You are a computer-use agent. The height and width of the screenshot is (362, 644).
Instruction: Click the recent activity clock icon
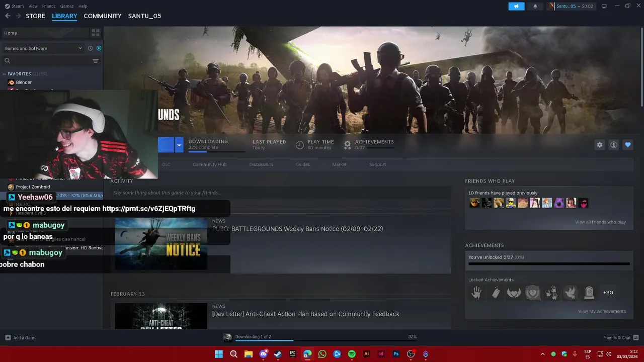[90, 48]
